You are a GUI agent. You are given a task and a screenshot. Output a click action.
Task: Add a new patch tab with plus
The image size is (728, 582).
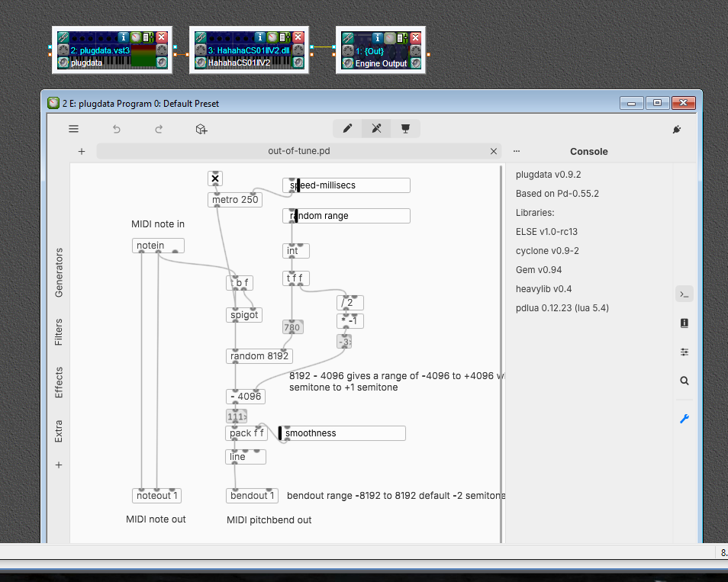tap(81, 151)
